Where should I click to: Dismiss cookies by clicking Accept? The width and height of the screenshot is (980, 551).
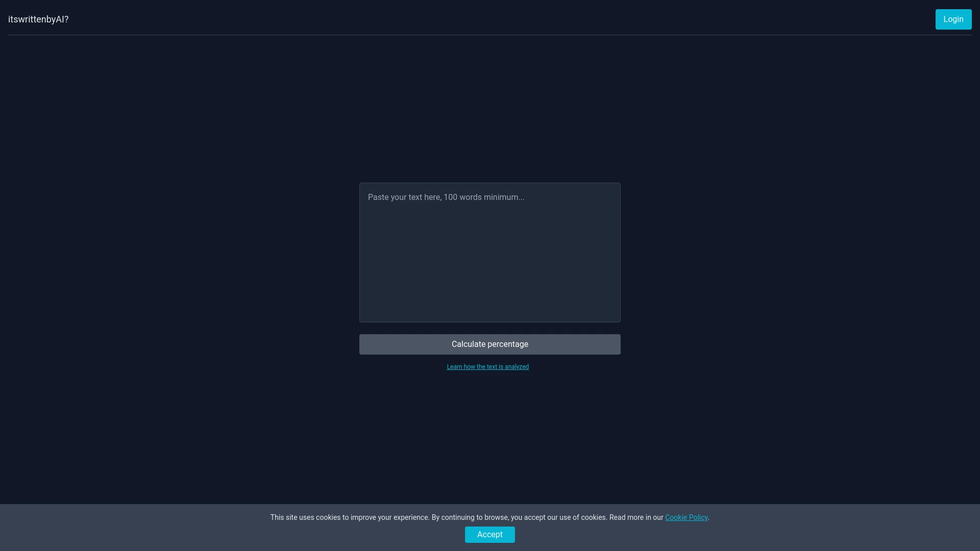(x=489, y=534)
